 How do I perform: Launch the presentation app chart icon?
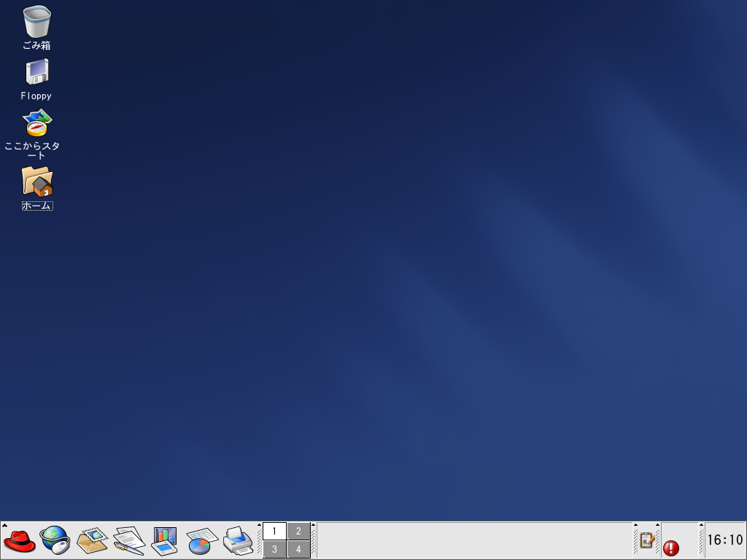pos(164,541)
